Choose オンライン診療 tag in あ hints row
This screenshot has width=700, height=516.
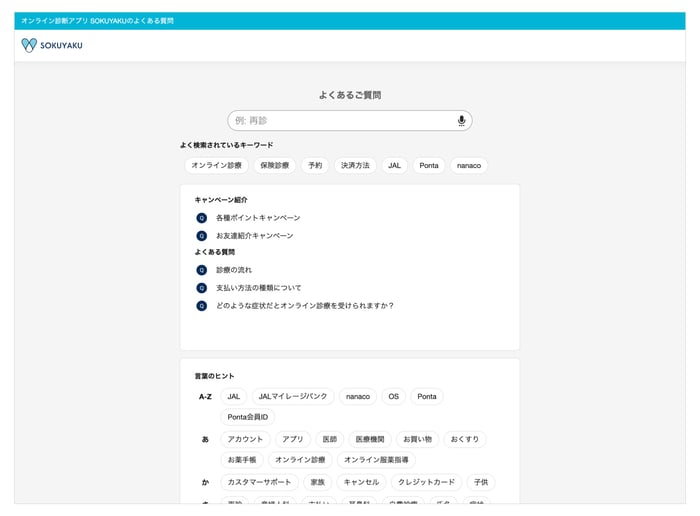pos(300,460)
